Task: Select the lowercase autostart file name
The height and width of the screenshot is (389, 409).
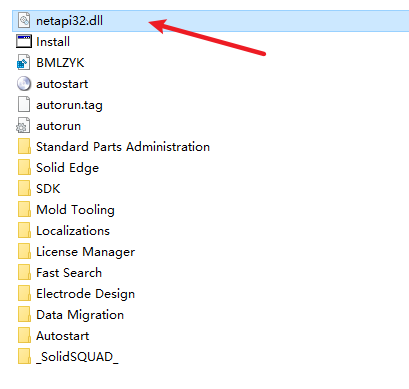Action: (x=62, y=84)
